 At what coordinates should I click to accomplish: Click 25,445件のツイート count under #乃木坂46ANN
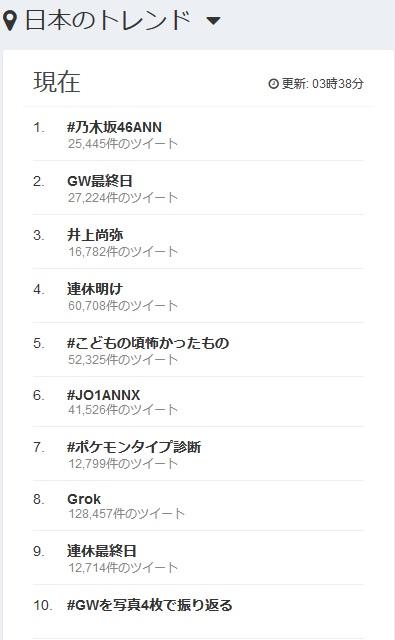click(123, 144)
